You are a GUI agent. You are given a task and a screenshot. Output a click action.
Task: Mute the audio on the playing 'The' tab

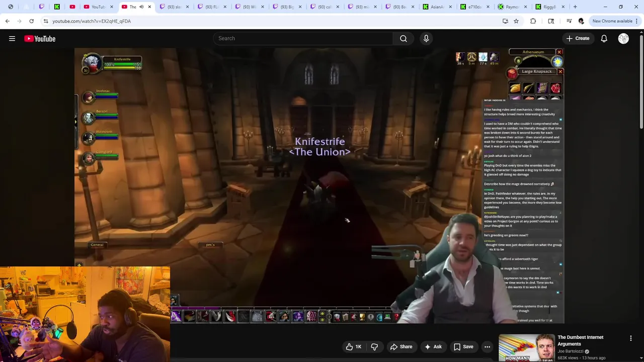pyautogui.click(x=141, y=7)
